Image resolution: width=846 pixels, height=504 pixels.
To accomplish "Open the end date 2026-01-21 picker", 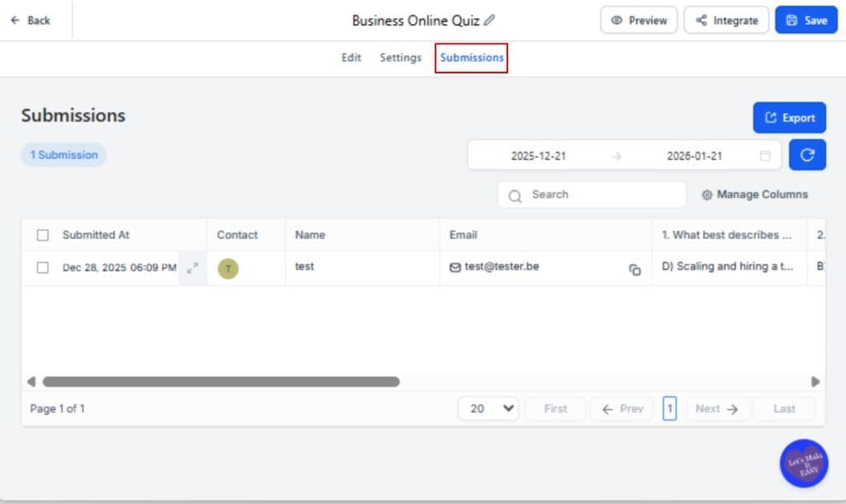I will (x=696, y=155).
